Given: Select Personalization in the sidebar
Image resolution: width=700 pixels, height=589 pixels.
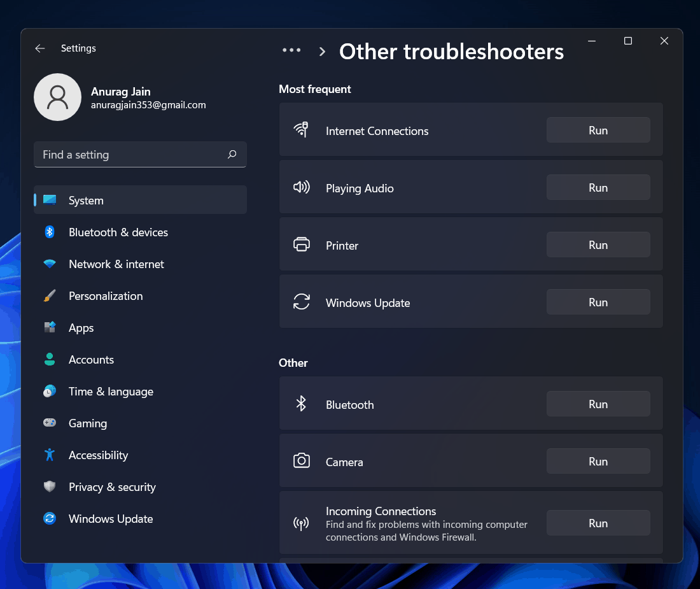Looking at the screenshot, I should point(140,295).
